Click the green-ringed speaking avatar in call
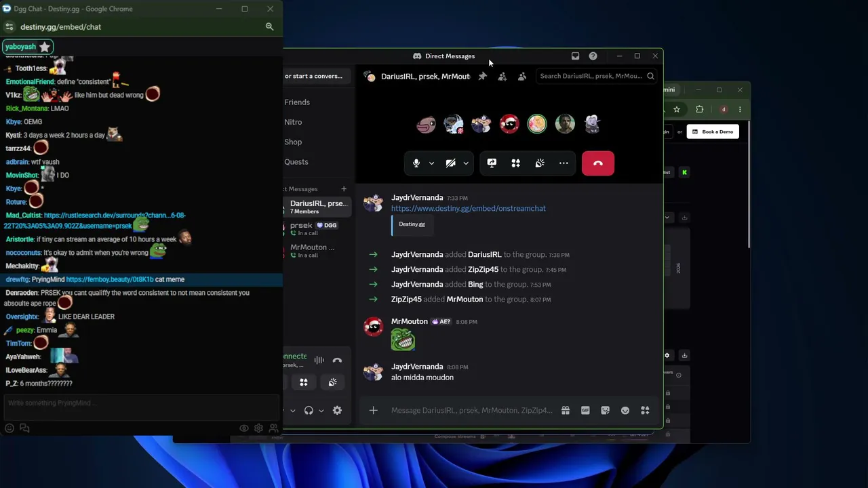868x488 pixels. [x=537, y=124]
